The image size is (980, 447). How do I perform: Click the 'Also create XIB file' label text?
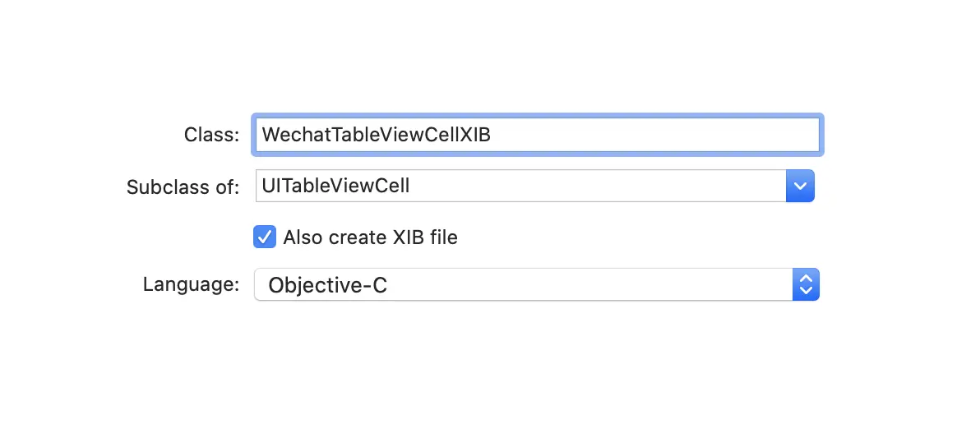[x=370, y=237]
